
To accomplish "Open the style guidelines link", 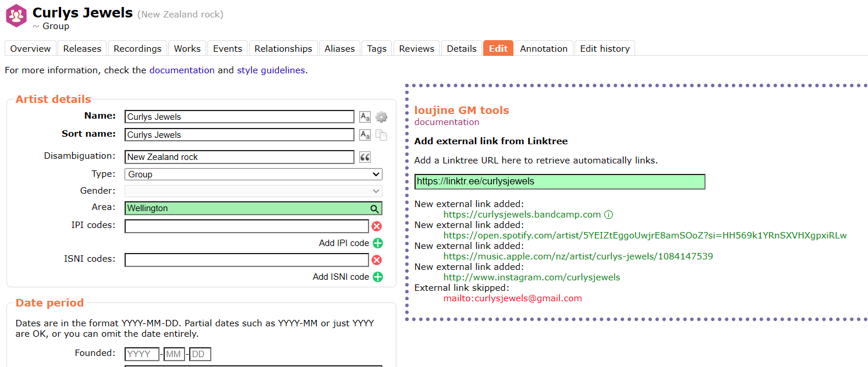I will tap(270, 70).
